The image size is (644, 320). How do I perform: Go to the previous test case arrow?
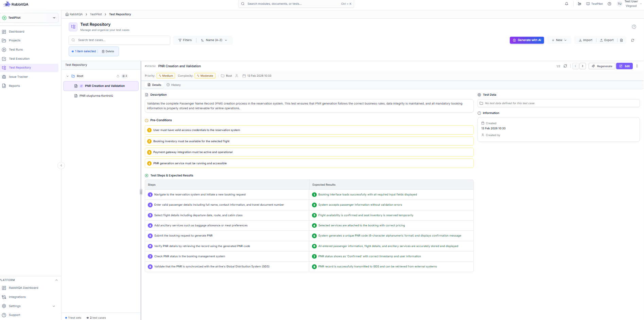click(575, 66)
